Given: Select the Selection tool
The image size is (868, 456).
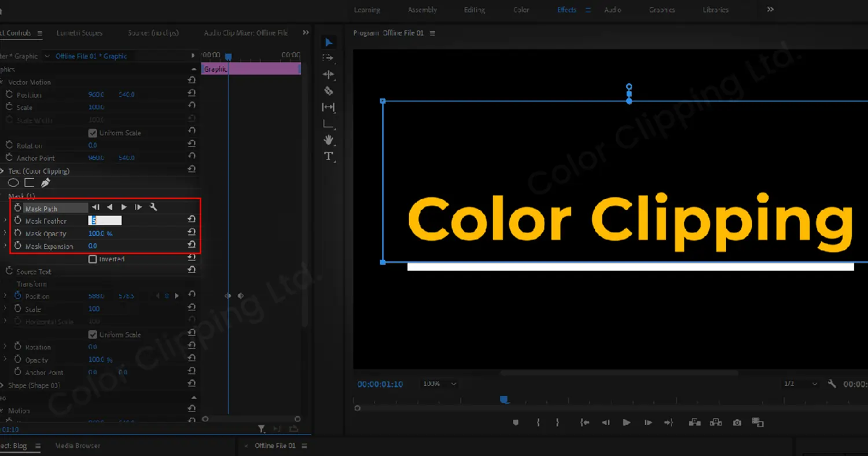Looking at the screenshot, I should point(328,42).
